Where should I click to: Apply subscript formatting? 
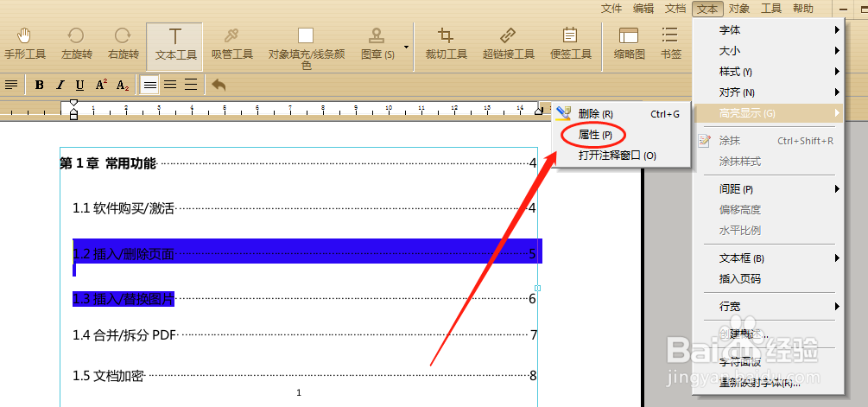coord(123,86)
